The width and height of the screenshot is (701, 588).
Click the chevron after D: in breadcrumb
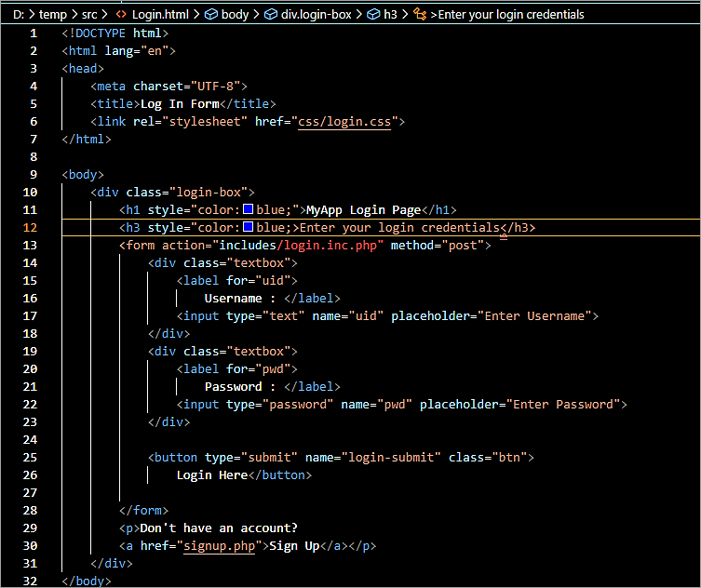(x=32, y=14)
